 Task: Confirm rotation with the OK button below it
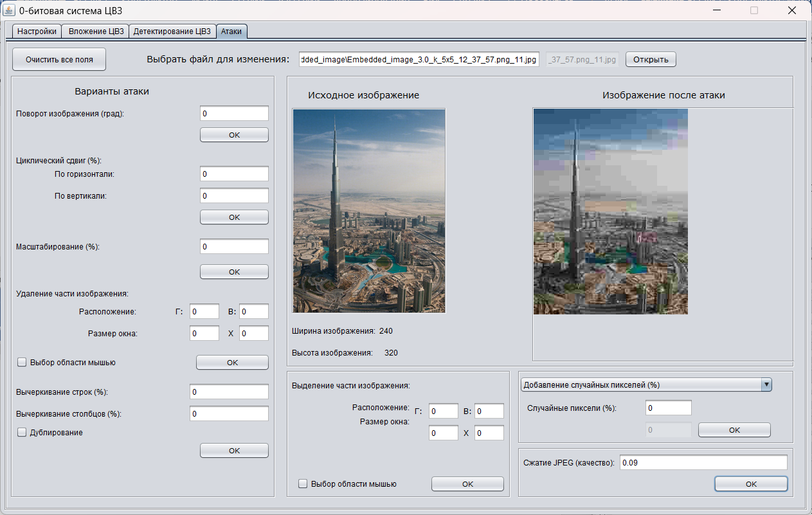[x=234, y=135]
